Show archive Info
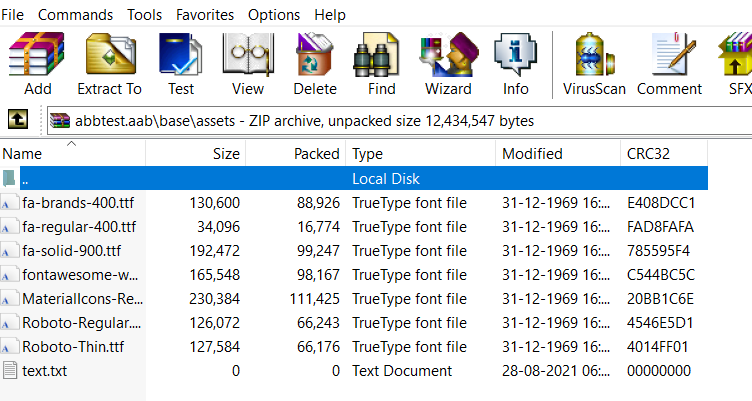The image size is (752, 401). [x=515, y=62]
